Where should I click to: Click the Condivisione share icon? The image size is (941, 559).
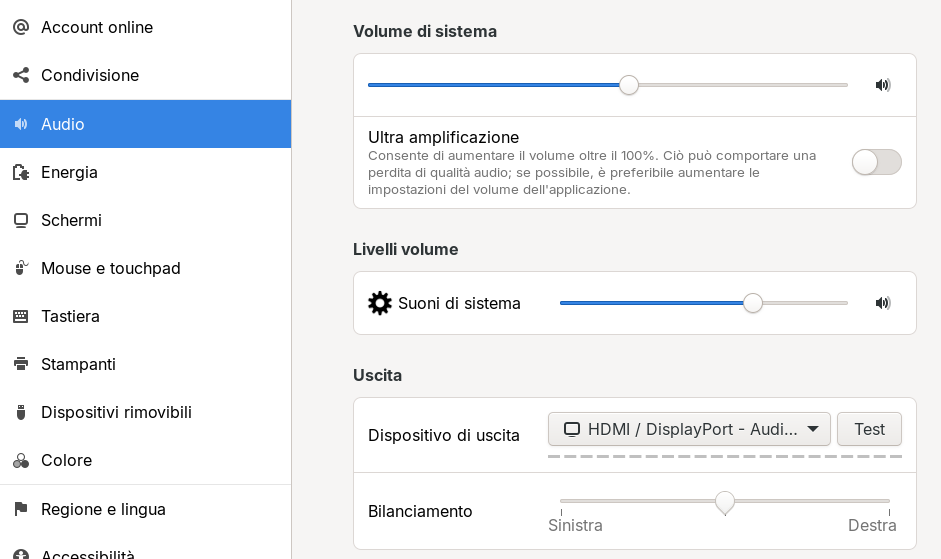[x=21, y=75]
